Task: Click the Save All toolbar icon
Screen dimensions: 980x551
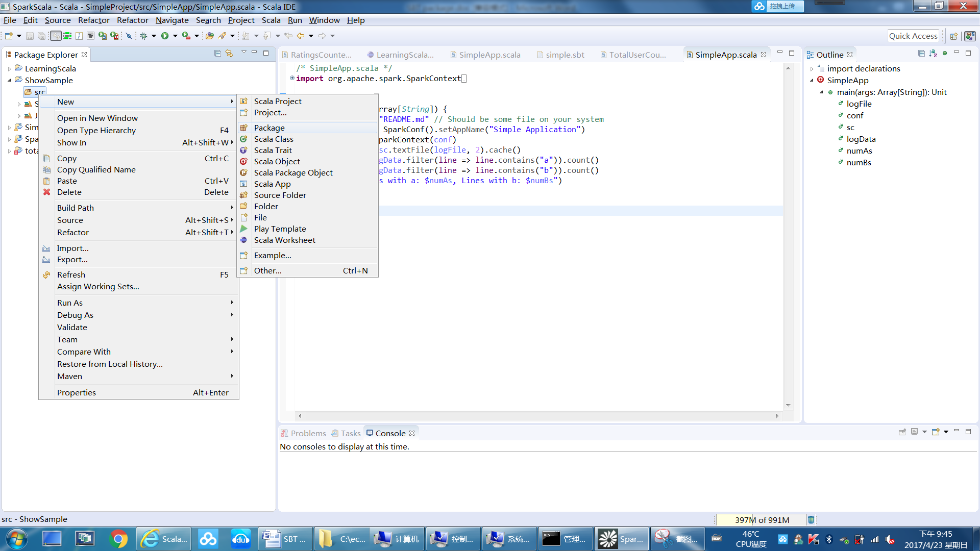Action: tap(41, 36)
